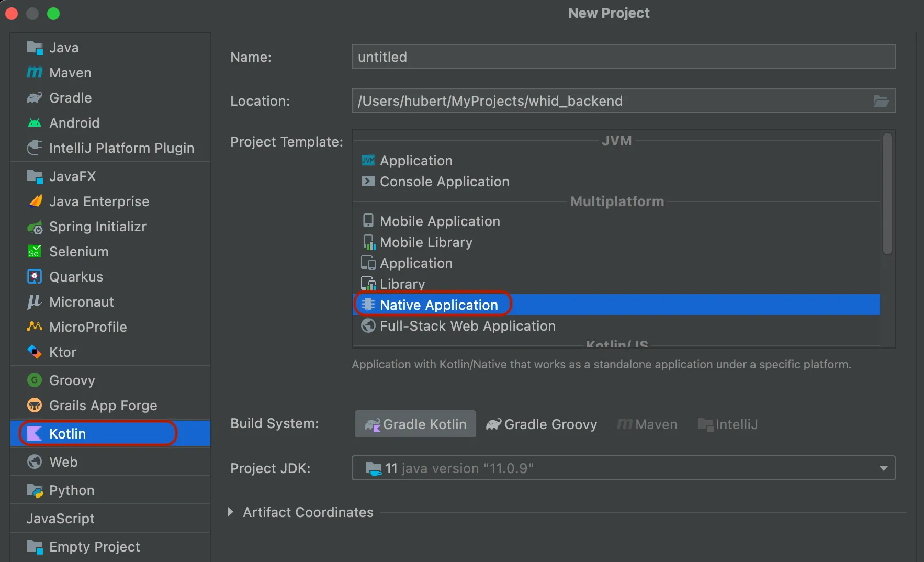Click the Python folder icon
Screen dimensions: 924x562
click(x=35, y=490)
